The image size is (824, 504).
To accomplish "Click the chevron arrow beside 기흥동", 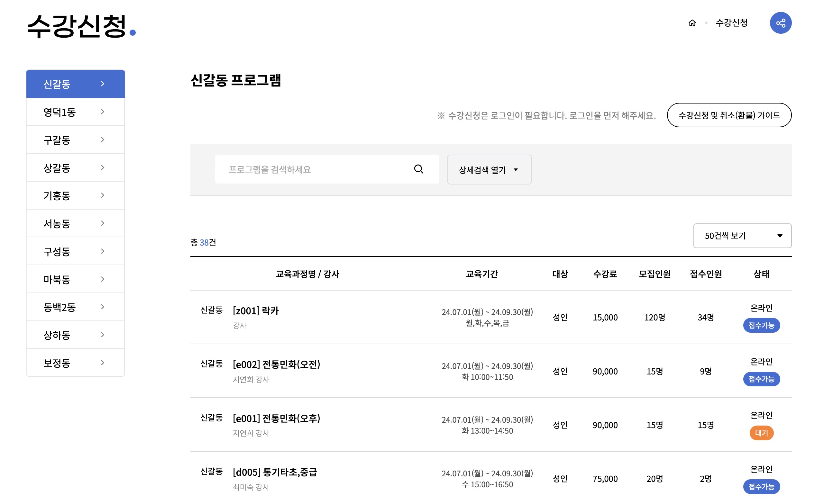I will tap(103, 195).
